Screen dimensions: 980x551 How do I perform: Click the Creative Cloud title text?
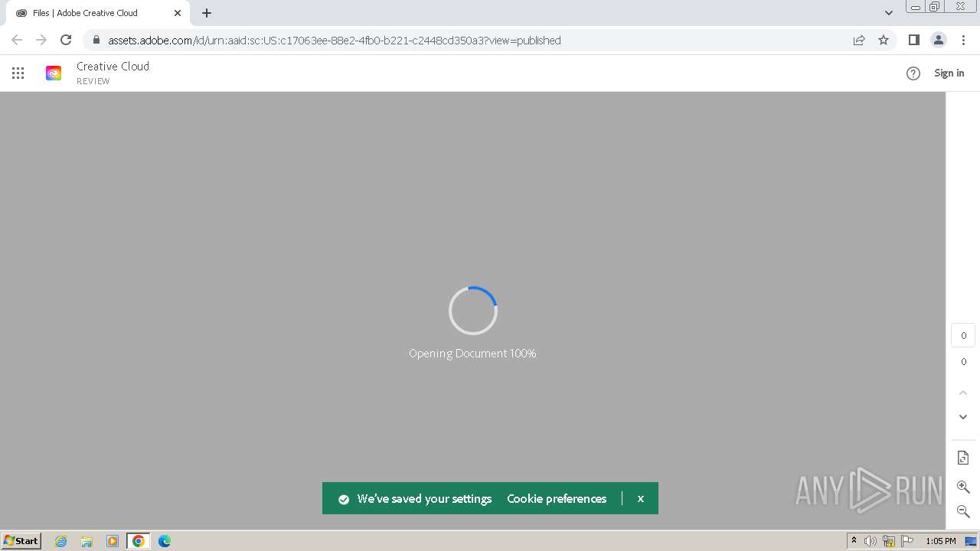pyautogui.click(x=113, y=67)
